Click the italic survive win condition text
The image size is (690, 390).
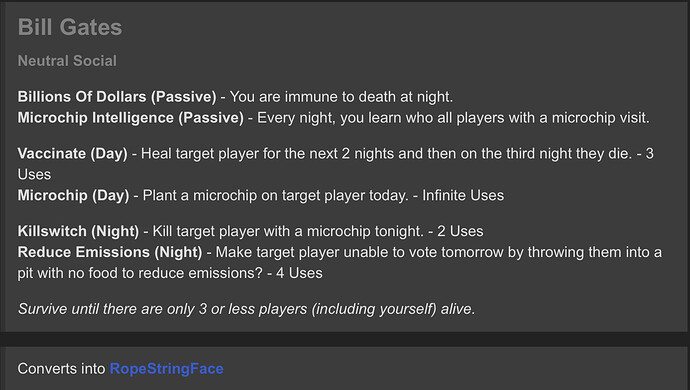point(246,309)
